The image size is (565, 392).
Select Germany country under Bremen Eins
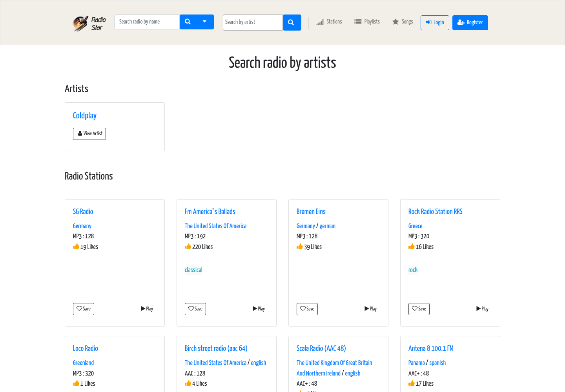[x=306, y=226]
